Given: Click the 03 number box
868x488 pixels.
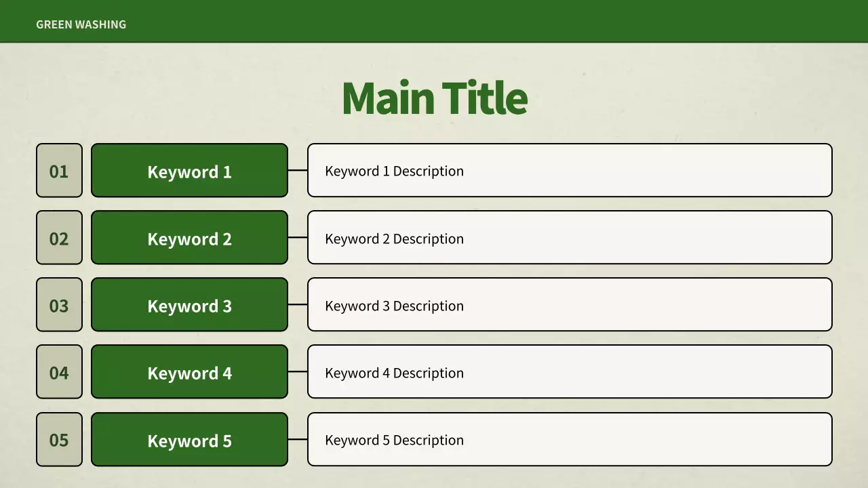Looking at the screenshot, I should click(59, 305).
